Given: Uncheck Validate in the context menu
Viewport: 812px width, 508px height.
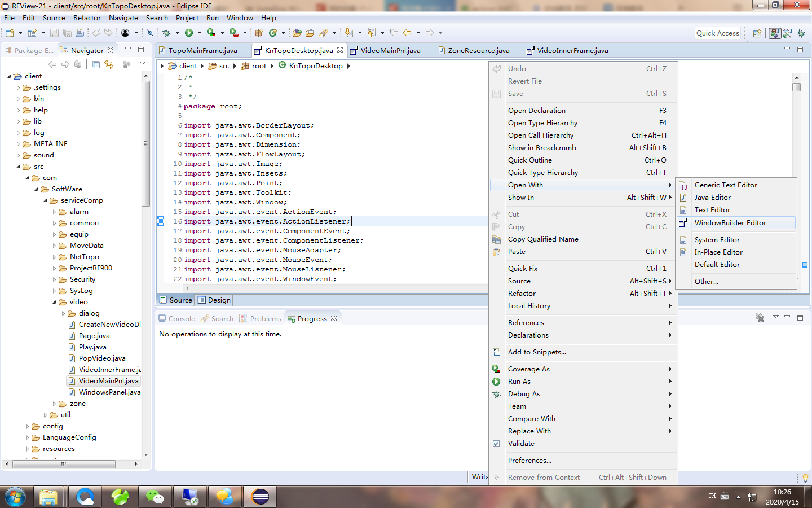Looking at the screenshot, I should [x=496, y=444].
